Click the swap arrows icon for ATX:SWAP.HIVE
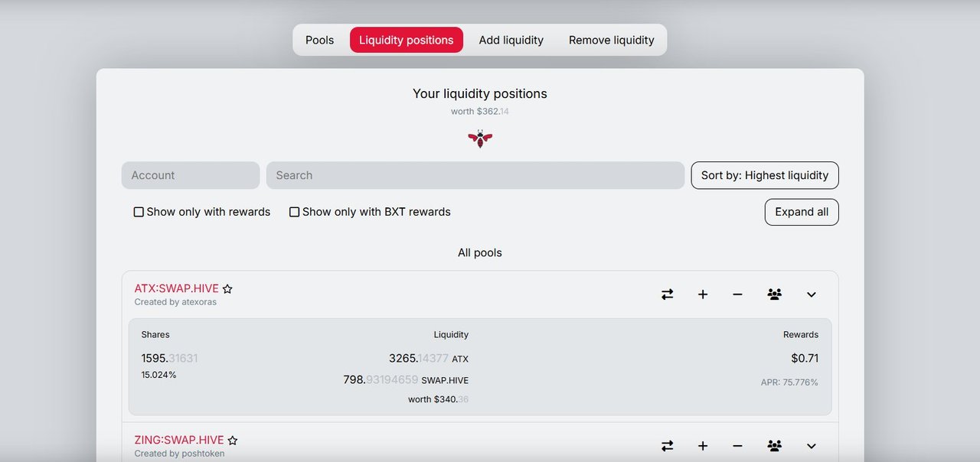Image resolution: width=980 pixels, height=462 pixels. [x=668, y=294]
